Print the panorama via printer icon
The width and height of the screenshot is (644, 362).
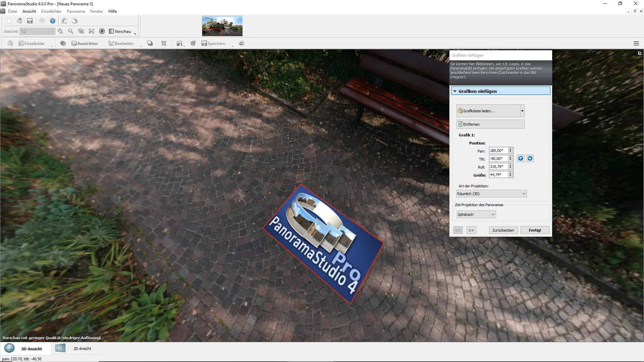[241, 43]
